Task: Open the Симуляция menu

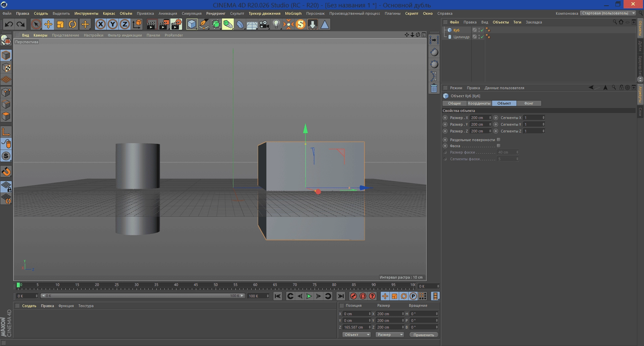Action: [x=192, y=13]
